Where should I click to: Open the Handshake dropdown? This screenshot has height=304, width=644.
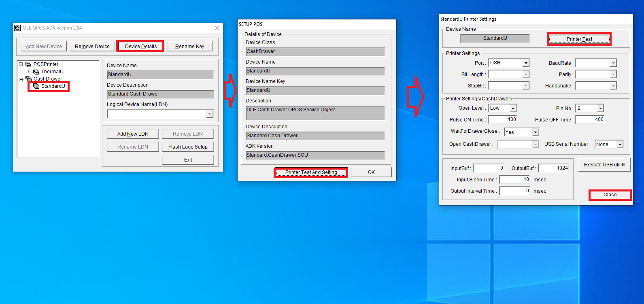click(613, 86)
